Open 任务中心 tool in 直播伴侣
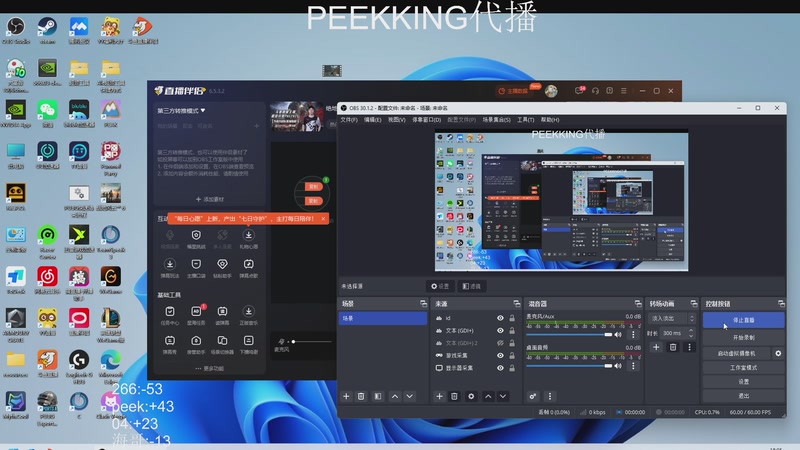 pyautogui.click(x=170, y=315)
